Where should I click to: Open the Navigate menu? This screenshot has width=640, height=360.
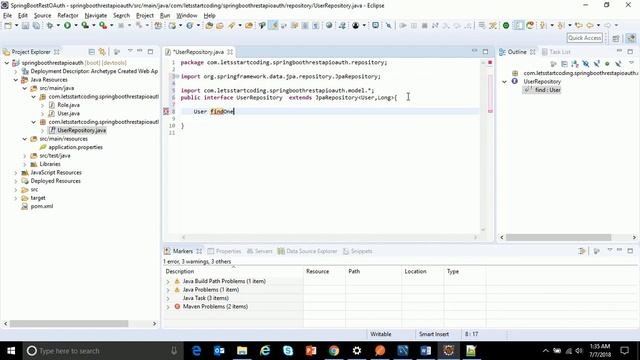[x=96, y=16]
